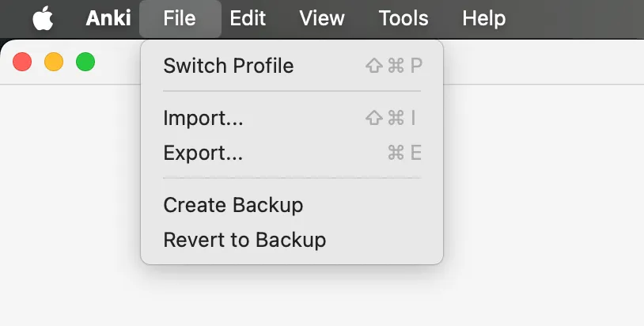This screenshot has width=644, height=326.
Task: Open the Apple menu
Action: pos(43,18)
